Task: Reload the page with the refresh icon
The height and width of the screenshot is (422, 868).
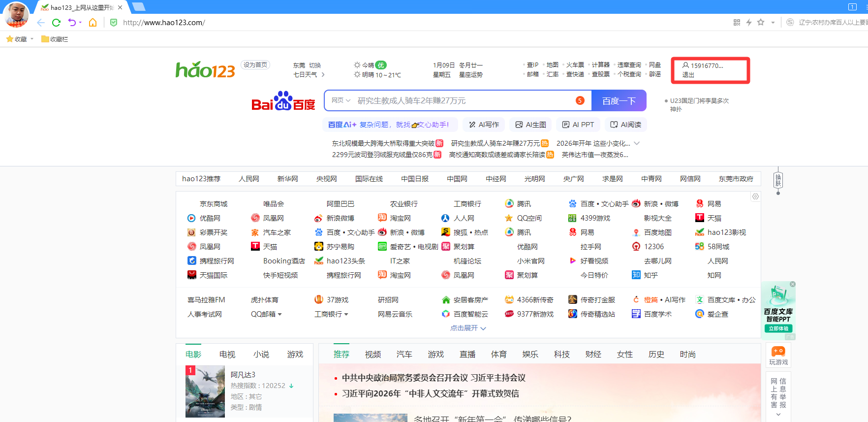Action: tap(56, 23)
